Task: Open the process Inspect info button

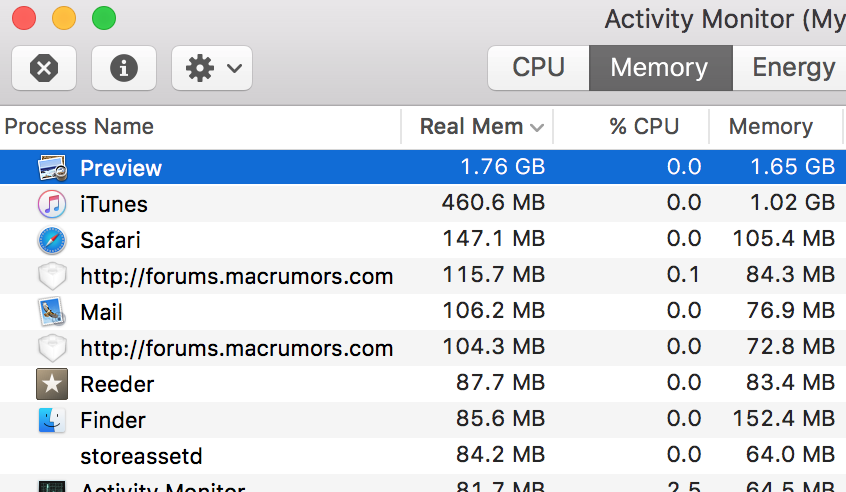Action: pyautogui.click(x=124, y=68)
